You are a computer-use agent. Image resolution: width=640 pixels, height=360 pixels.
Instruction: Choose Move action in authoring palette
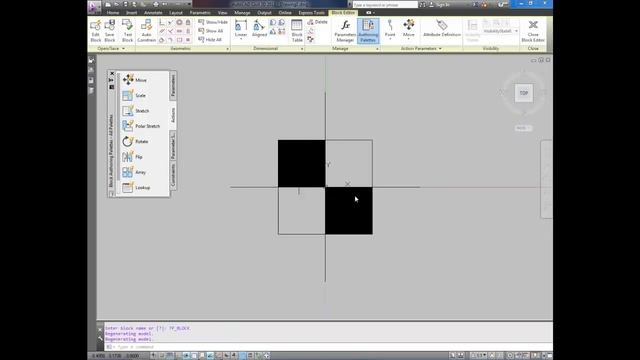[x=135, y=80]
